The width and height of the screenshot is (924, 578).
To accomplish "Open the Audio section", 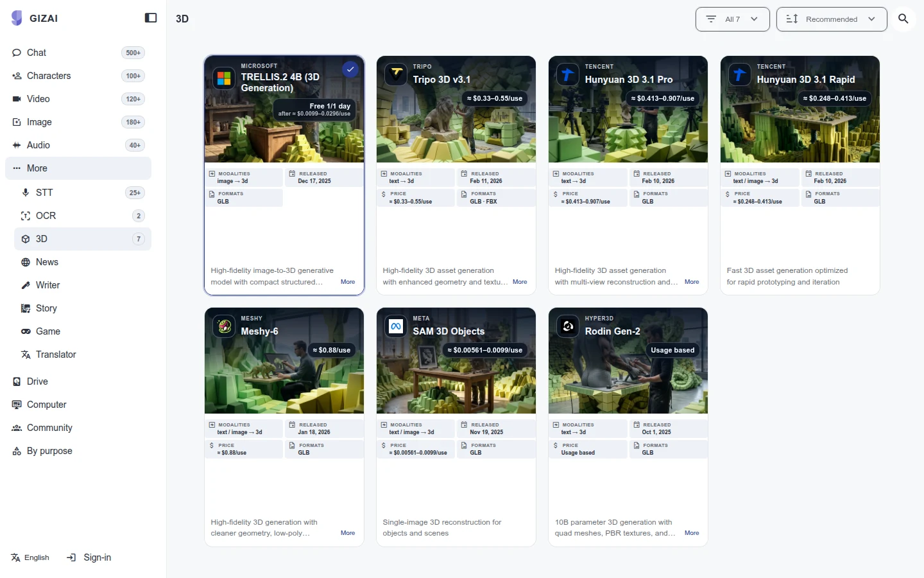I will (x=78, y=145).
